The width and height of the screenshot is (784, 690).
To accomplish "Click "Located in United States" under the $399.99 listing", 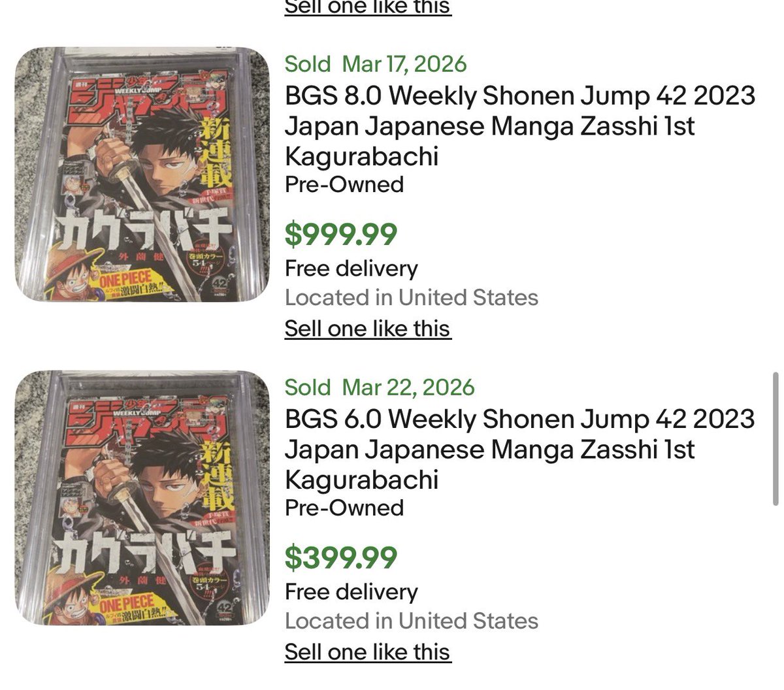I will coord(412,621).
